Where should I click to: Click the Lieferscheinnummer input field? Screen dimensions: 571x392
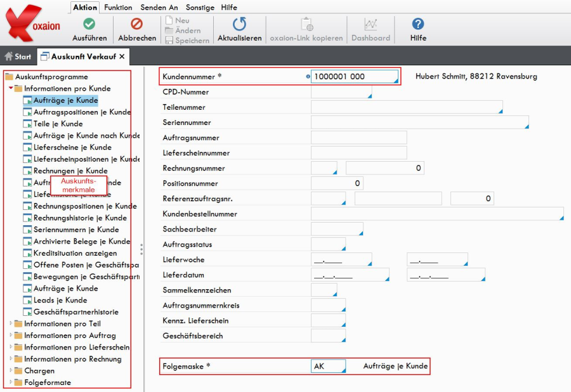(358, 153)
